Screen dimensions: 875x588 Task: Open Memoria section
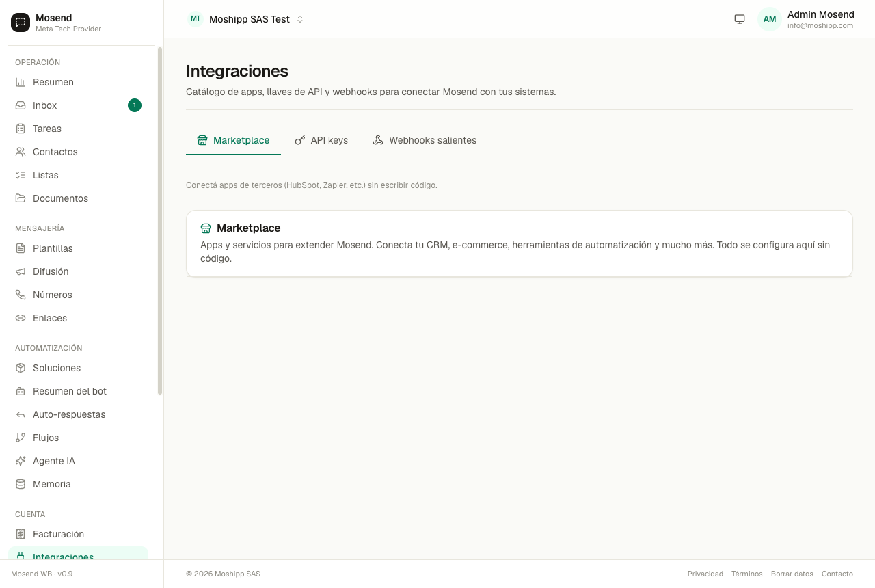pos(78,484)
